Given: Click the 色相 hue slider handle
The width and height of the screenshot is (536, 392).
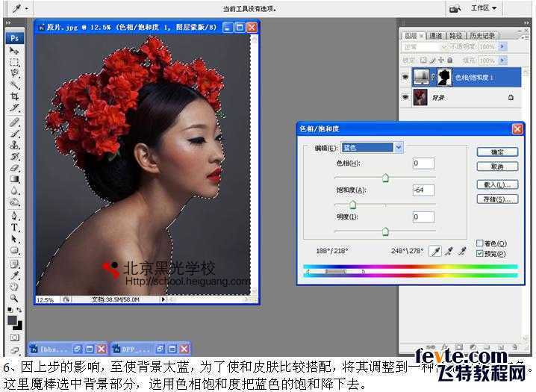Looking at the screenshot, I should click(385, 178).
